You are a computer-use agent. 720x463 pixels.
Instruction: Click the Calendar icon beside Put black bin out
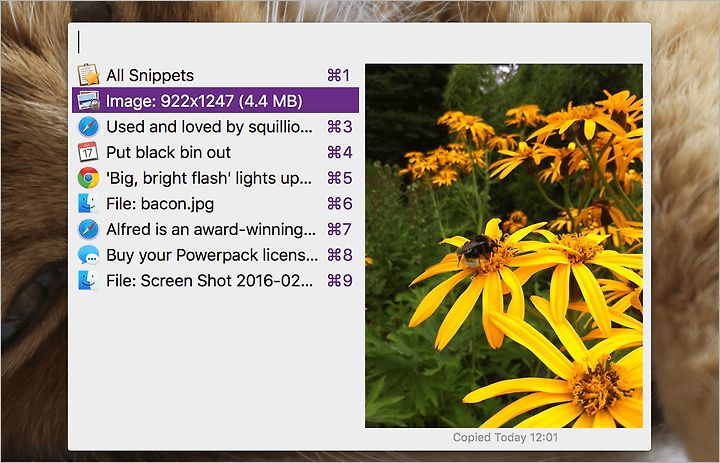point(88,152)
